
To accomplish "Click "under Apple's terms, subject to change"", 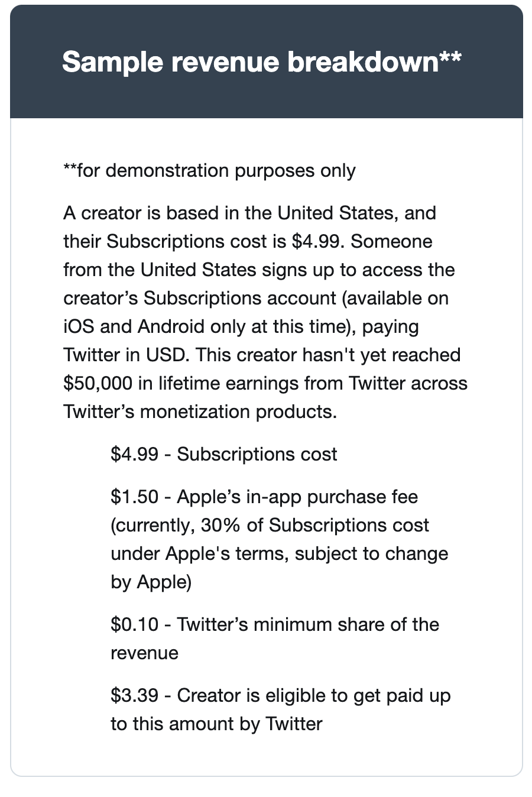I will pos(279,553).
